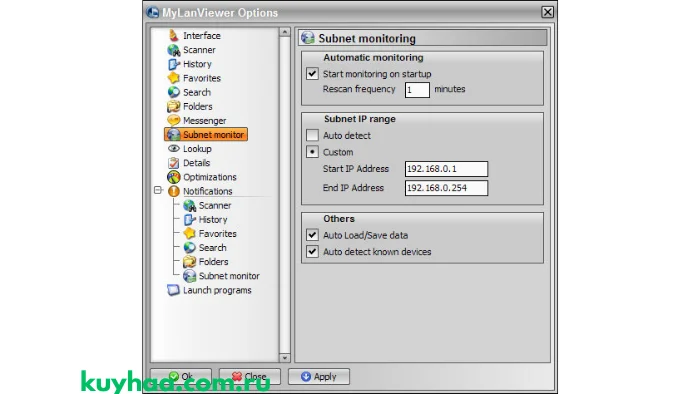Collapse the Notifications tree node
Viewport: 700px width, 394px height.
pyautogui.click(x=158, y=191)
